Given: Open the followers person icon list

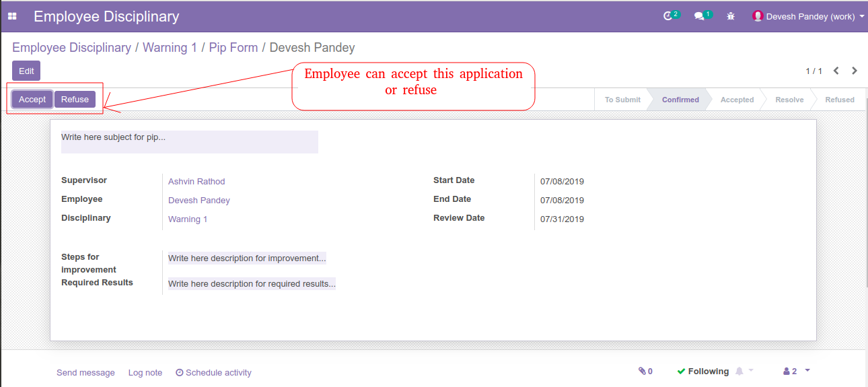Looking at the screenshot, I should [x=790, y=372].
